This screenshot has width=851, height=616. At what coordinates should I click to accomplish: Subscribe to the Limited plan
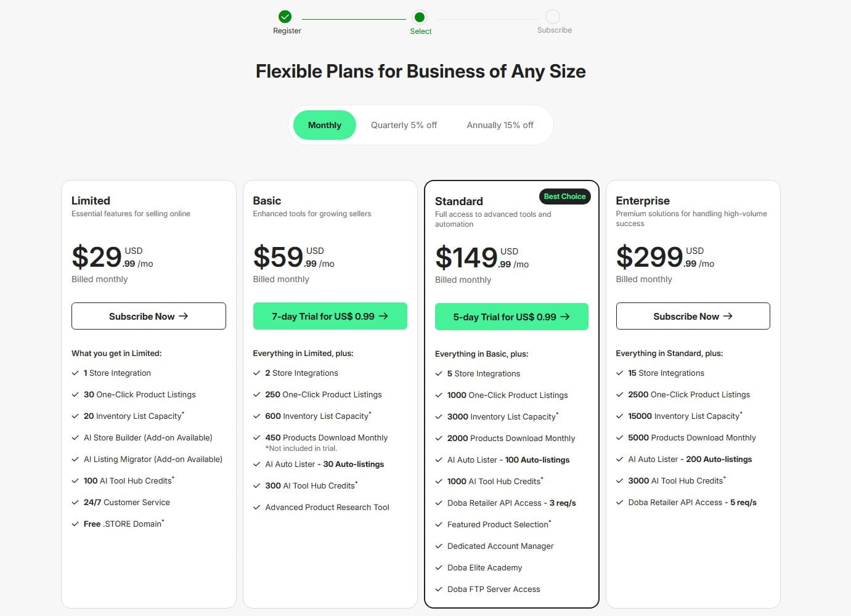(x=149, y=316)
